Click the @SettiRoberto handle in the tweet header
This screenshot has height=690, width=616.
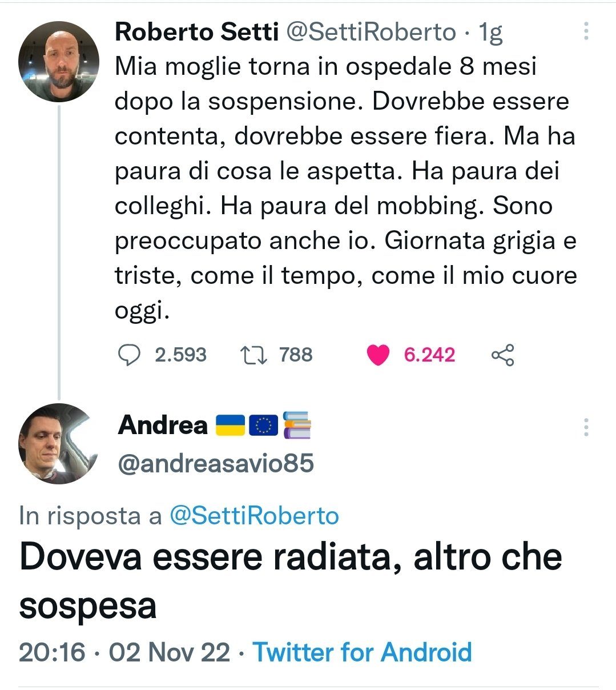click(370, 33)
